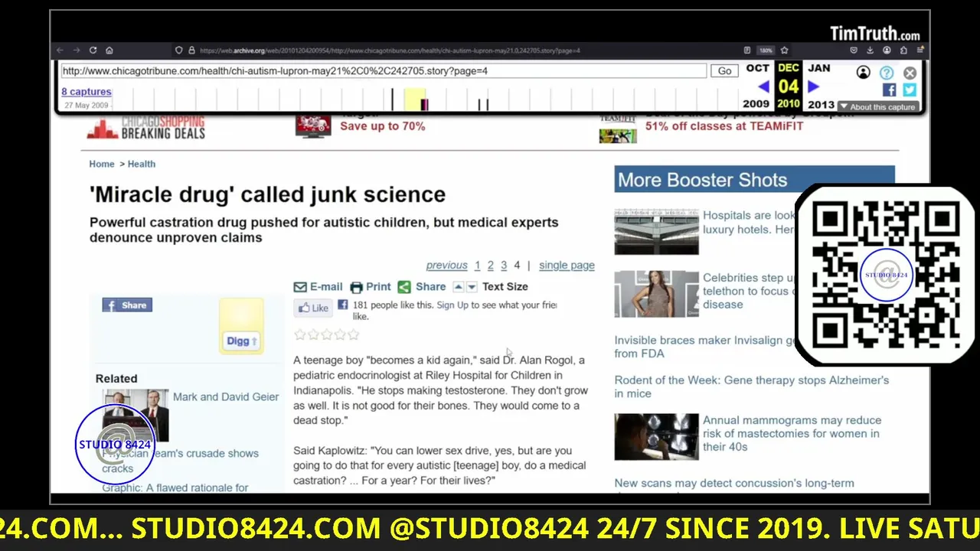Viewport: 980px width, 551px height.
Task: Open Rodent of the Week gene therapy link
Action: point(751,386)
